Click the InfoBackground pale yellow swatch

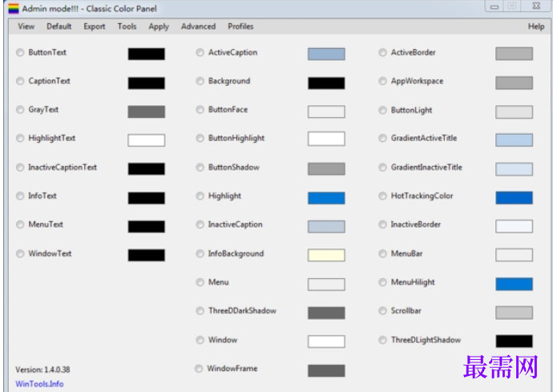point(326,255)
